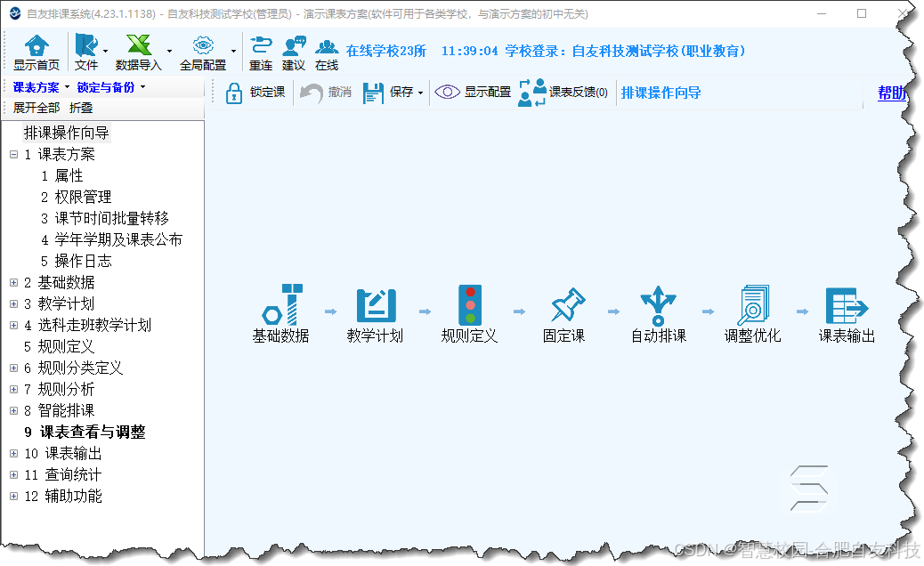Viewport: 924px width, 566px height.
Task: Toggle 显示配置 eye icon
Action: coord(447,92)
